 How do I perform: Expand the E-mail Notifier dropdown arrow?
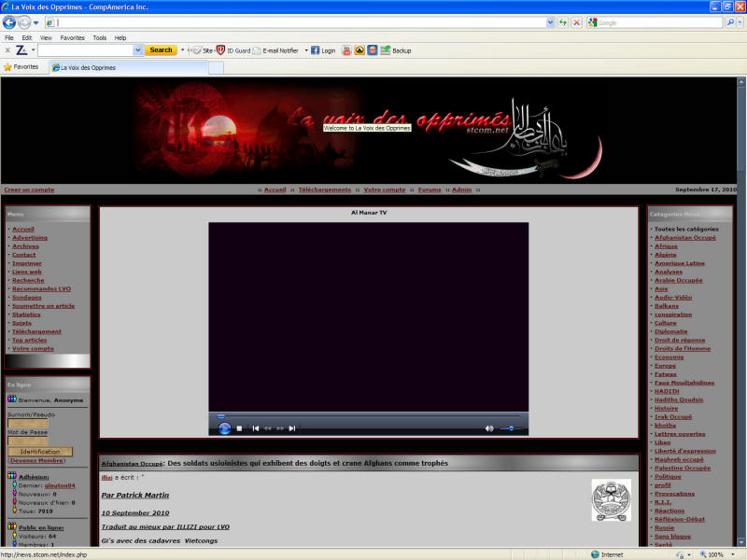[306, 50]
